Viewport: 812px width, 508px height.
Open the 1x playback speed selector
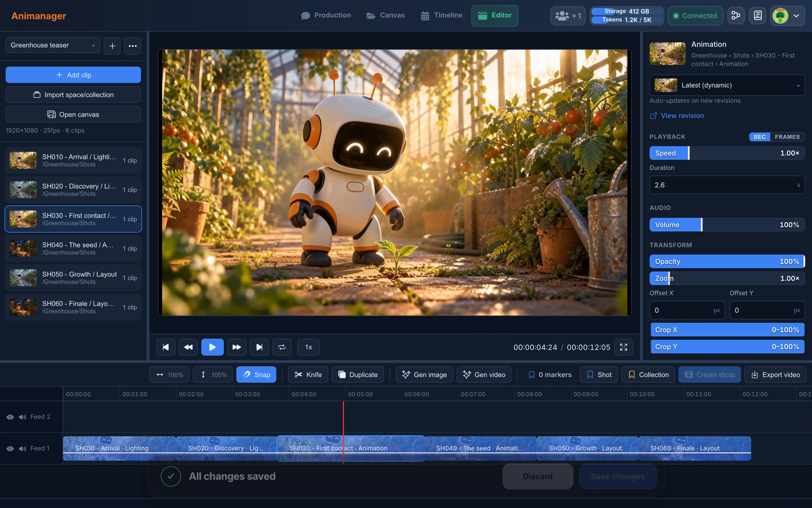click(308, 347)
